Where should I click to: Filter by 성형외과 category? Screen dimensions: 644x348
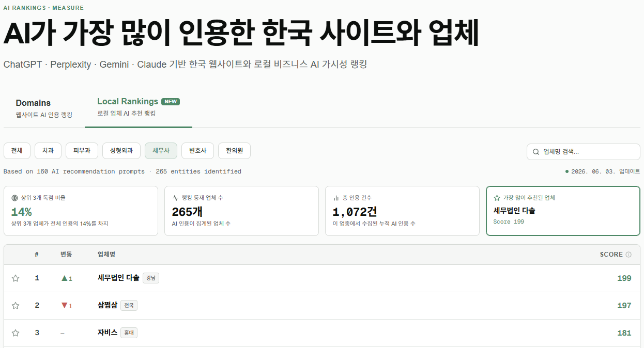tap(121, 151)
